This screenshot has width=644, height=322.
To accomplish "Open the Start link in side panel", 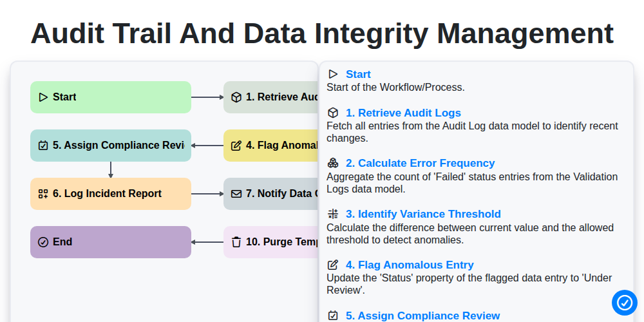I will point(358,74).
